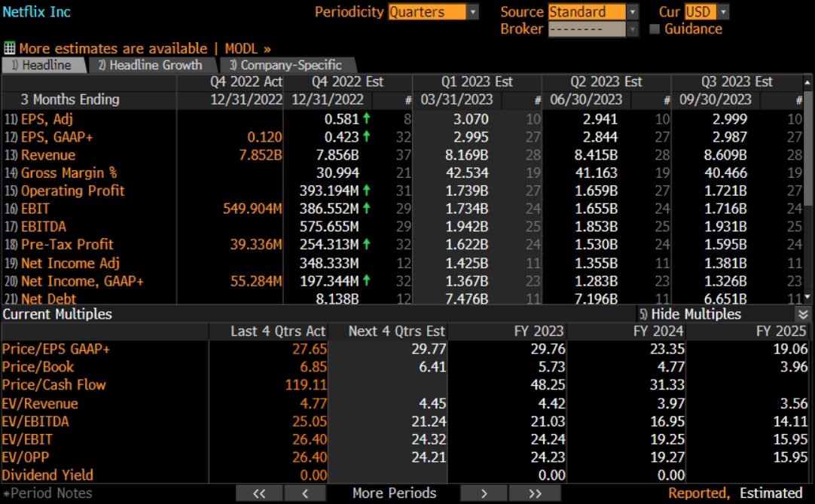
Task: Click the Netflix Inc security title
Action: coord(36,12)
